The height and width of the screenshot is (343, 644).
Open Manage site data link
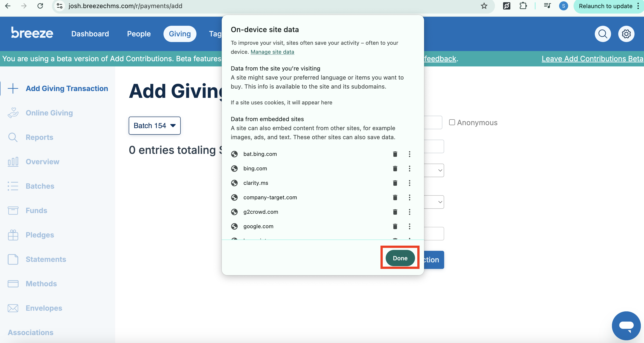pyautogui.click(x=272, y=52)
